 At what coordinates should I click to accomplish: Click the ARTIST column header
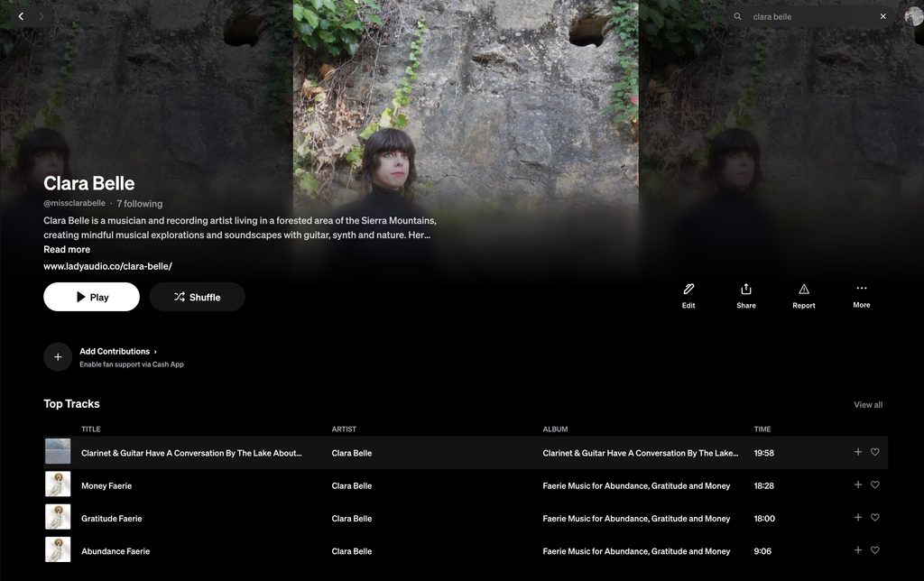tap(344, 429)
